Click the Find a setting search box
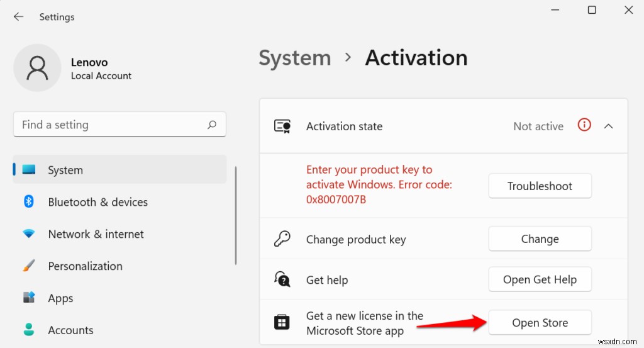 click(x=110, y=125)
